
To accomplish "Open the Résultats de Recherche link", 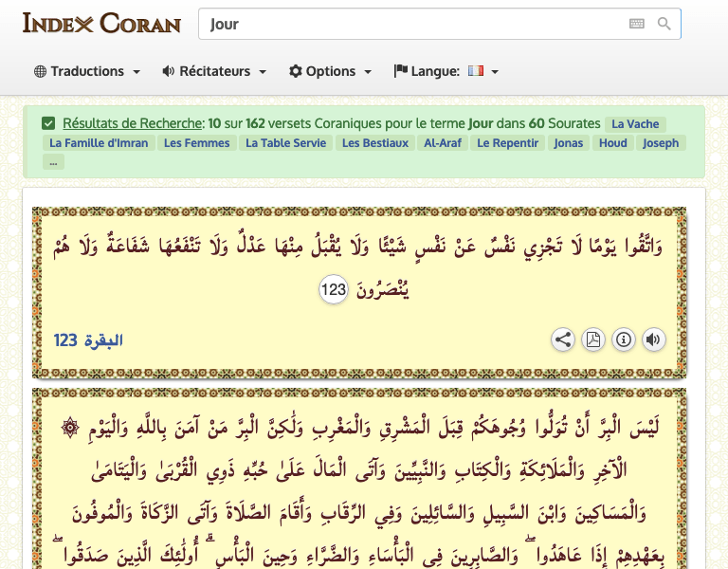I will 132,123.
